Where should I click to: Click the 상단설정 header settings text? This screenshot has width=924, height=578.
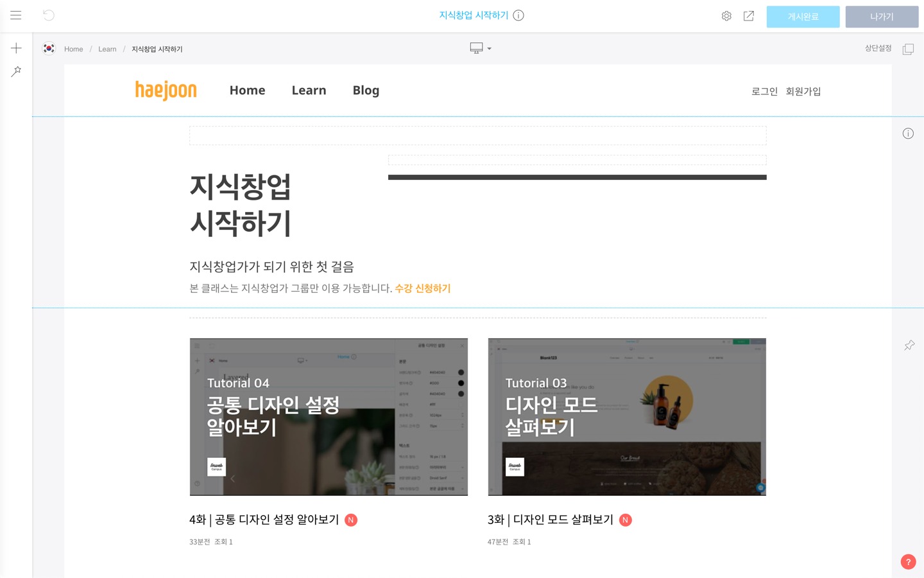coord(878,48)
